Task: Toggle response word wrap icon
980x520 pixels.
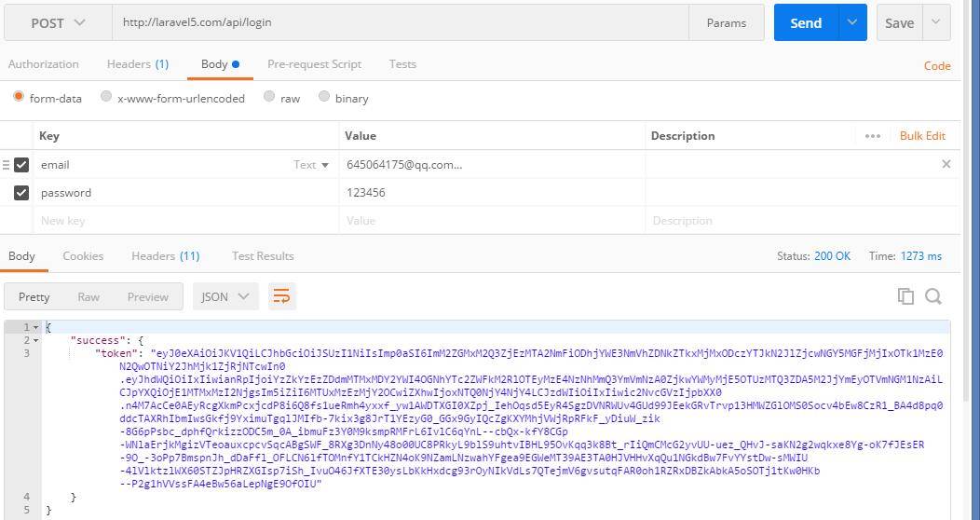Action: [282, 296]
